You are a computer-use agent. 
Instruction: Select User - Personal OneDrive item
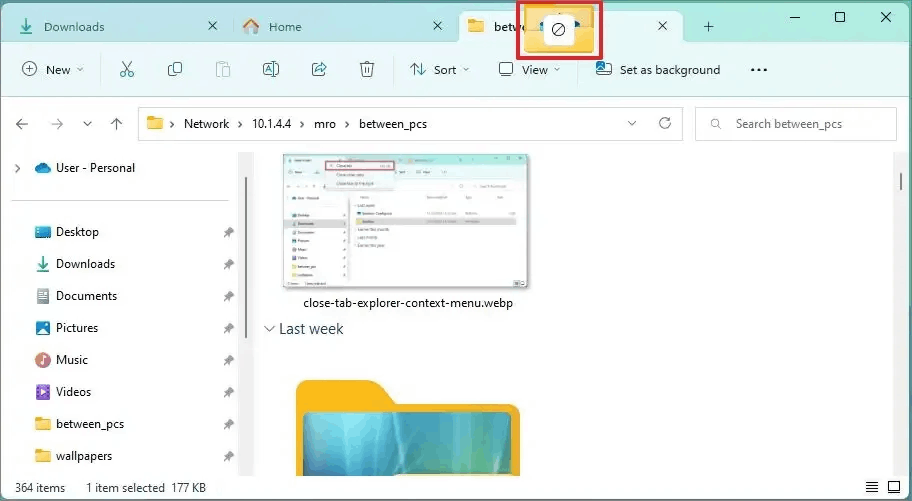(95, 168)
